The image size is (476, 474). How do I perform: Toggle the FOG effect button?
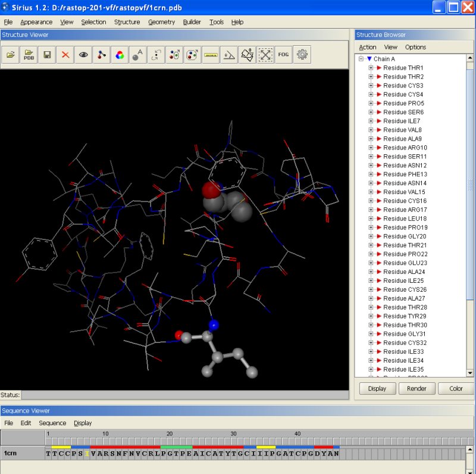pos(283,55)
